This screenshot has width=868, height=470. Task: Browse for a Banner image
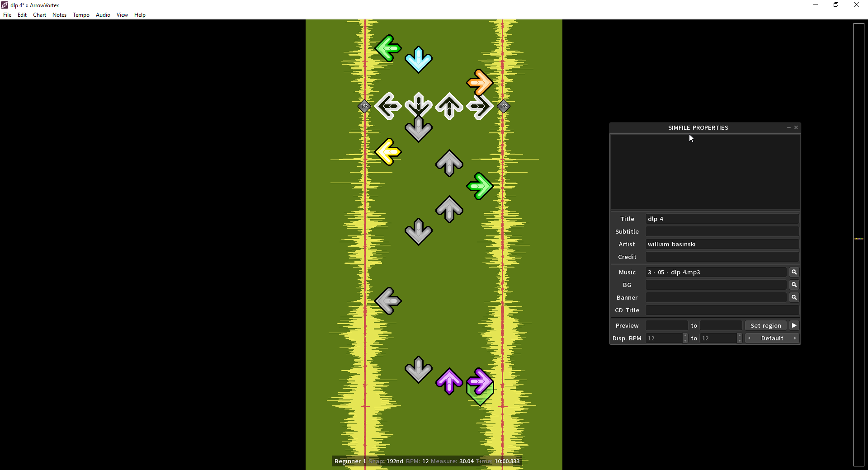pos(794,297)
